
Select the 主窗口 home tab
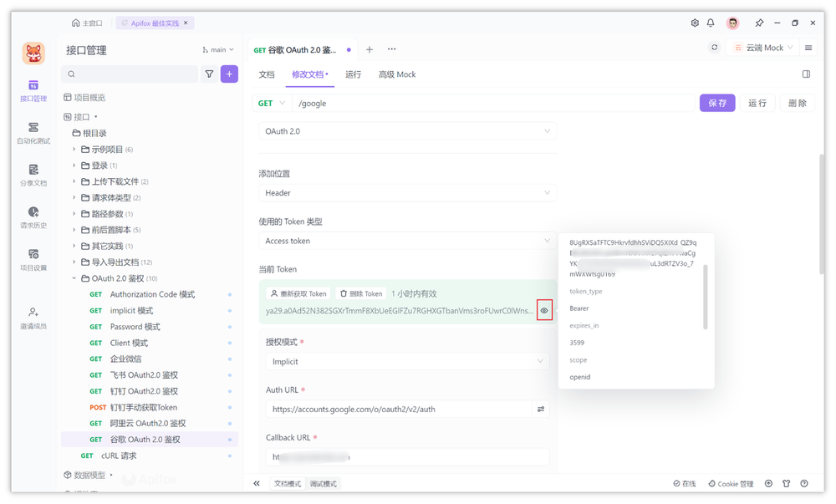(87, 23)
